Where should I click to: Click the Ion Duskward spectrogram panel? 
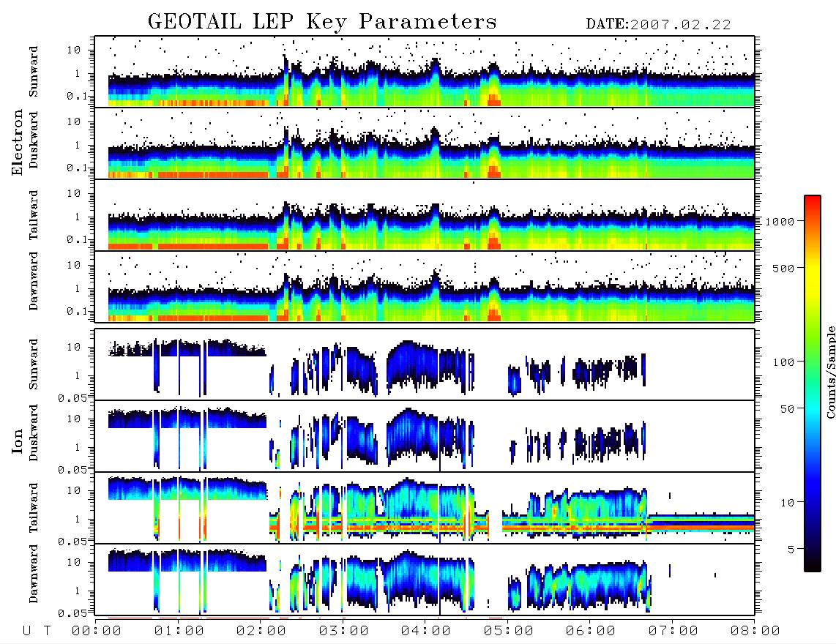425,435
